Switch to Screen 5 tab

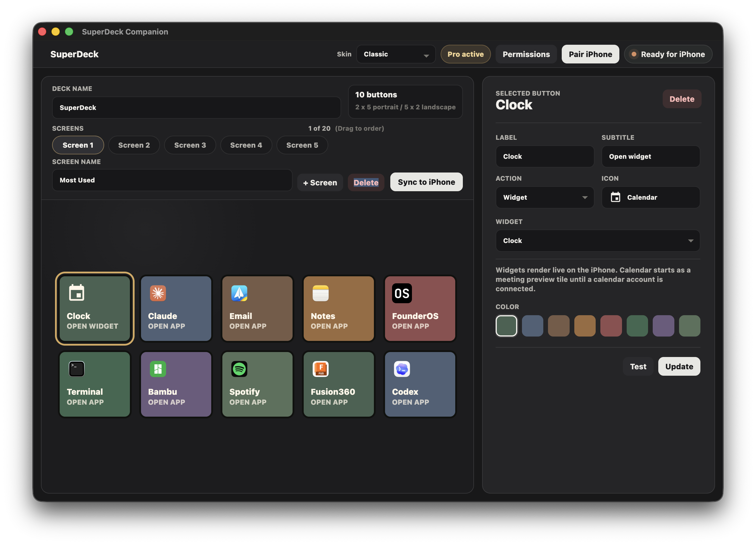(x=302, y=145)
